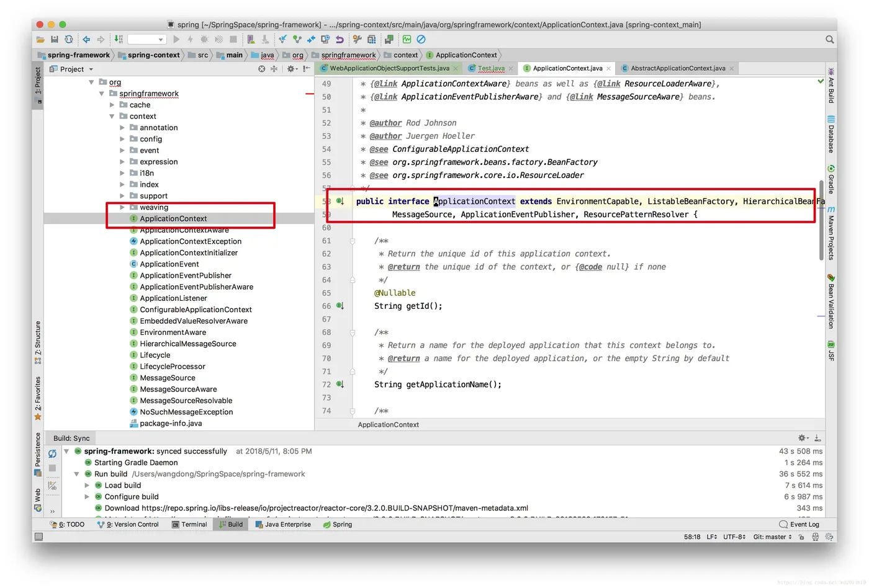Image resolution: width=869 pixels, height=588 pixels.
Task: Click the spring-framework breadcrumb
Action: click(x=74, y=55)
